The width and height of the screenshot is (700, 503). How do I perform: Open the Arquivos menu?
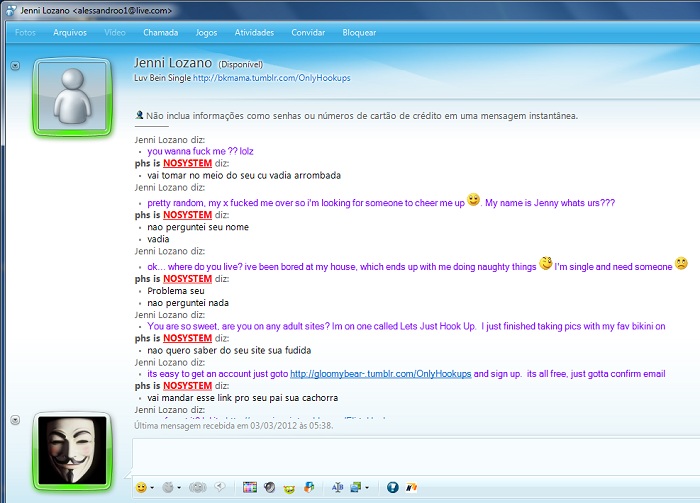[x=70, y=32]
